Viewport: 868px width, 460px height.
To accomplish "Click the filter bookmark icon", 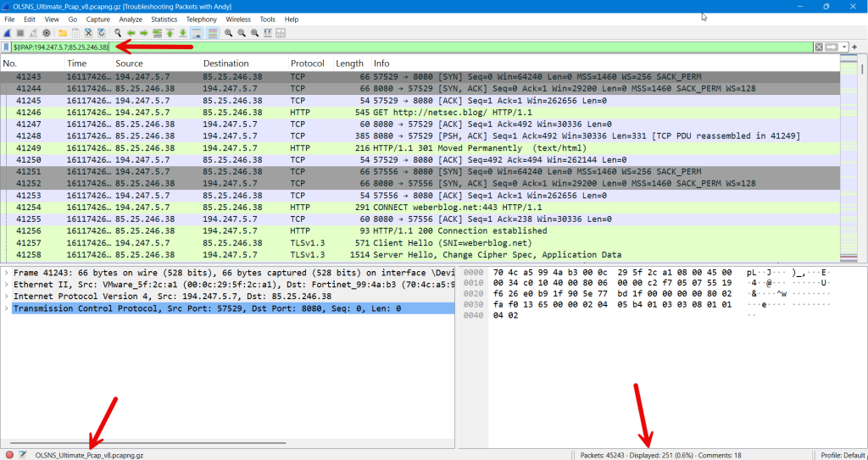I will [7, 47].
